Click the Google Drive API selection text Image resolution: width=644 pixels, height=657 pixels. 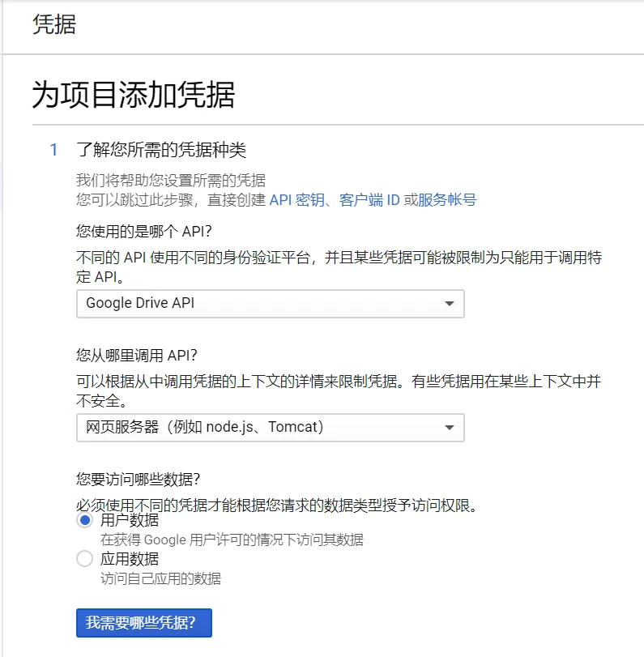pos(140,304)
